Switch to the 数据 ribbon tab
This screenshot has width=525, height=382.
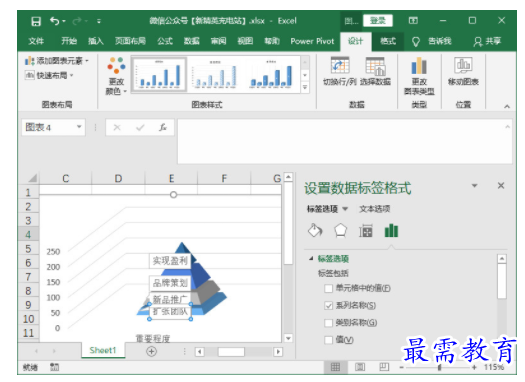point(192,41)
